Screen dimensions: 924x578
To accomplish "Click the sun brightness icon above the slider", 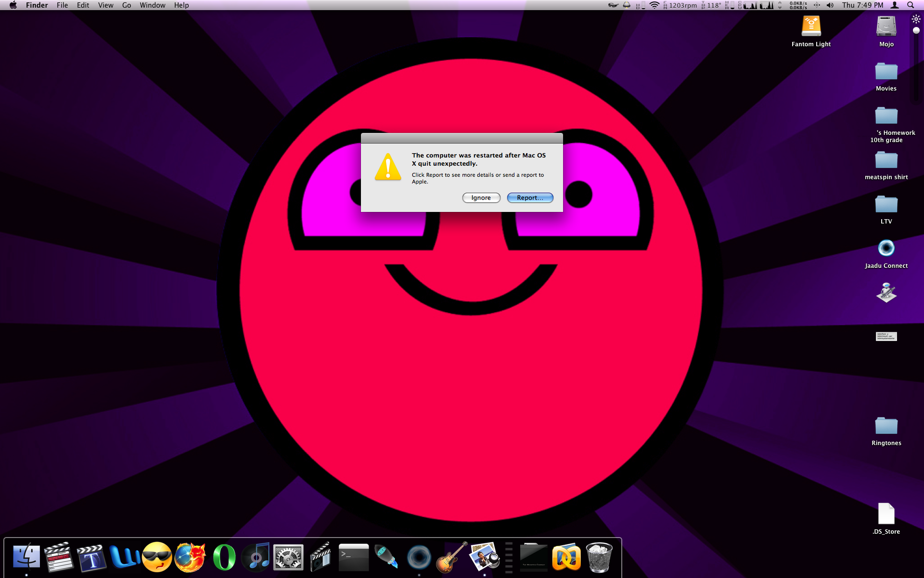I will pyautogui.click(x=916, y=19).
